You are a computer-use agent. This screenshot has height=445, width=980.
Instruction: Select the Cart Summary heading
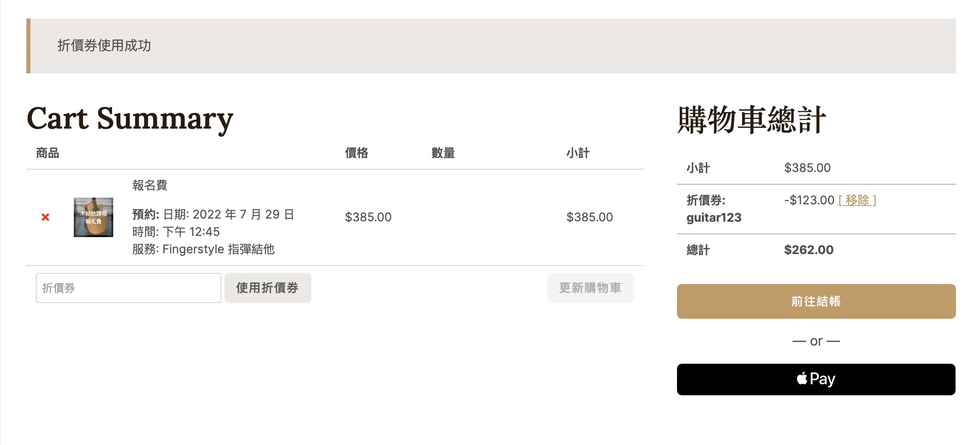(x=130, y=118)
